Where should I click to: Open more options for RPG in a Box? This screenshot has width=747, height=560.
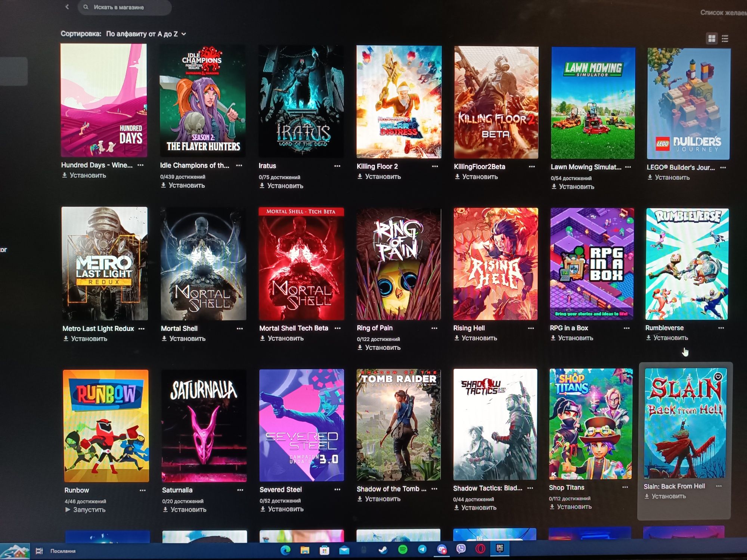tap(627, 328)
